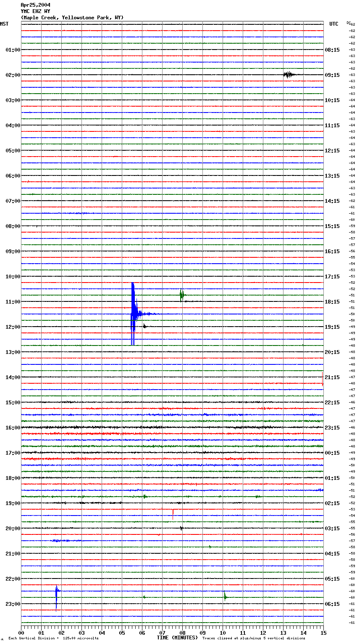
Task: Click the MST timezone header
Action: (x=4, y=24)
